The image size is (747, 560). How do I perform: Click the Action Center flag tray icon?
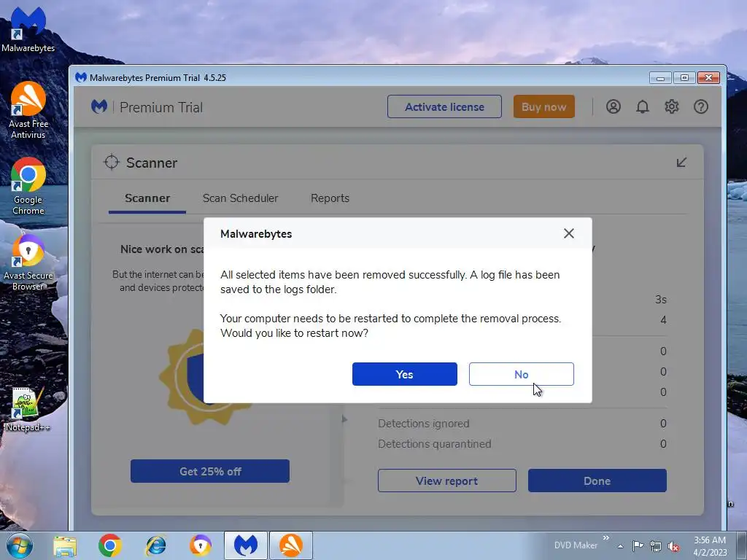[x=638, y=545]
